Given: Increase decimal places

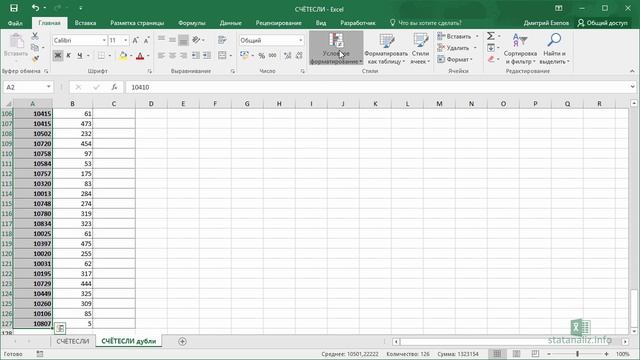Looking at the screenshot, I should (x=287, y=56).
